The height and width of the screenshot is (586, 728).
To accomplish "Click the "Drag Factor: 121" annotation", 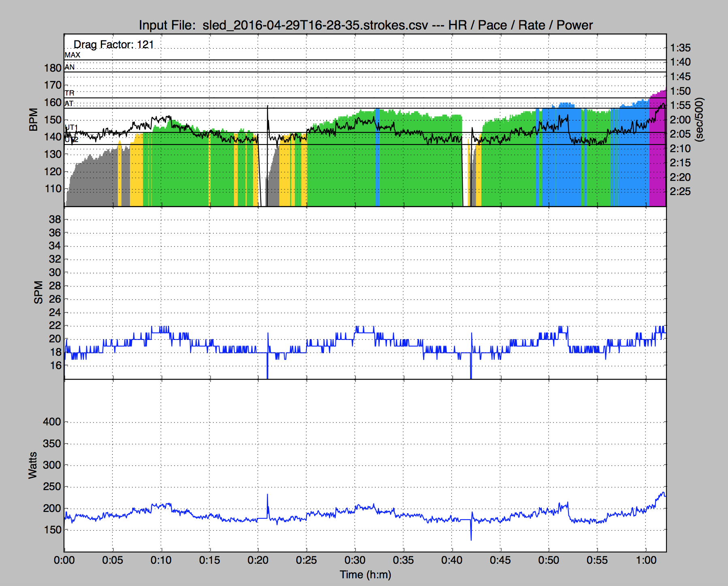I will click(x=113, y=45).
